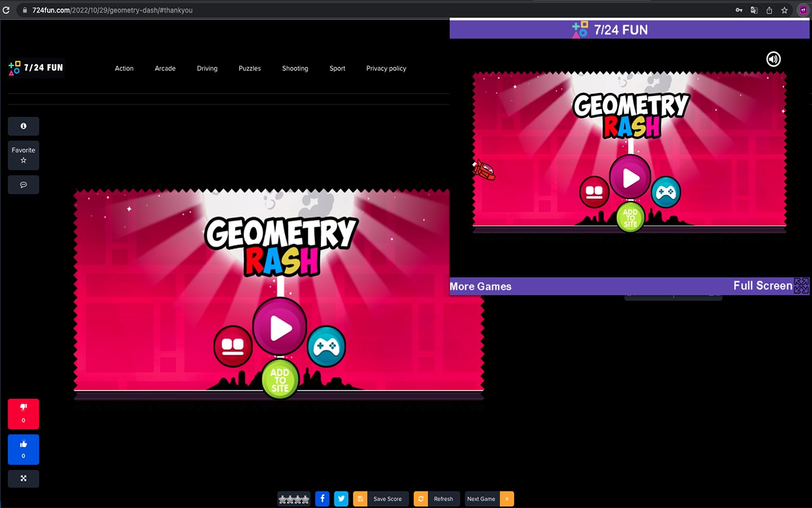
Task: Click the Full Screen text link
Action: point(763,286)
